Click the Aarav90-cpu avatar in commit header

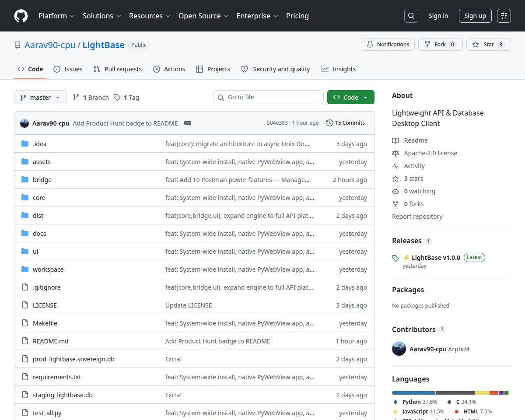click(x=24, y=123)
